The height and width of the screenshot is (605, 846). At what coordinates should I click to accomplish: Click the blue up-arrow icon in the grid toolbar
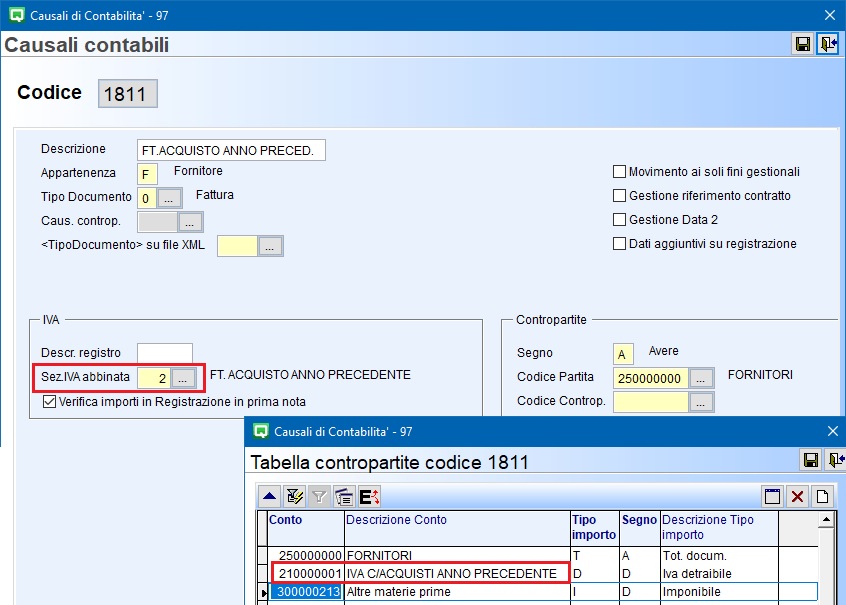(270, 496)
